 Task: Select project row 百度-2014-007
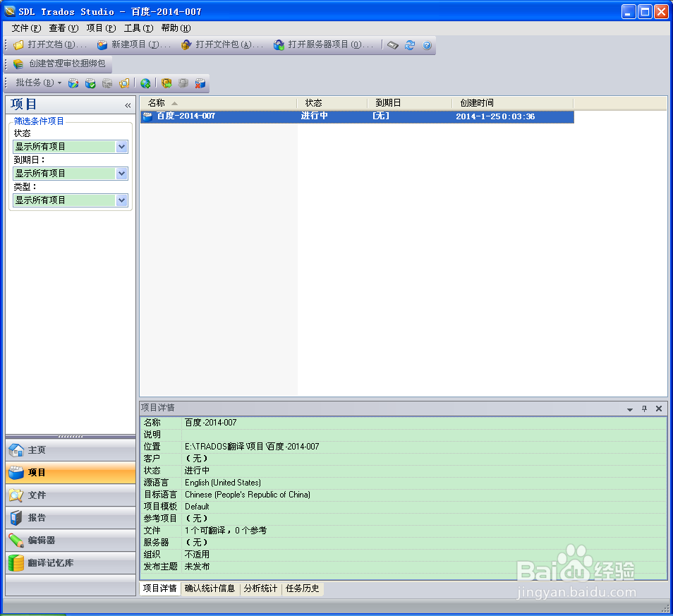click(357, 116)
